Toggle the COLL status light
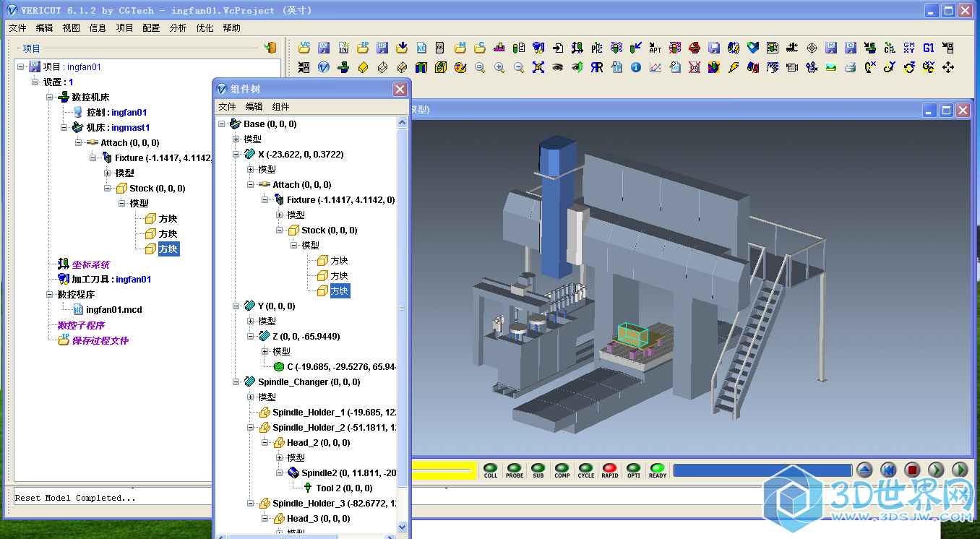This screenshot has height=539, width=980. pos(491,470)
